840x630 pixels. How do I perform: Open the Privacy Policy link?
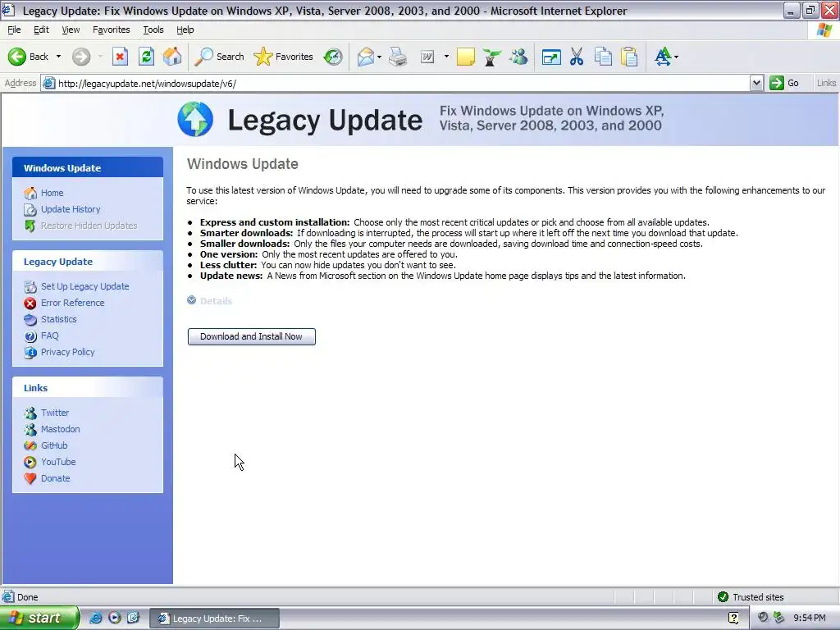tap(67, 352)
